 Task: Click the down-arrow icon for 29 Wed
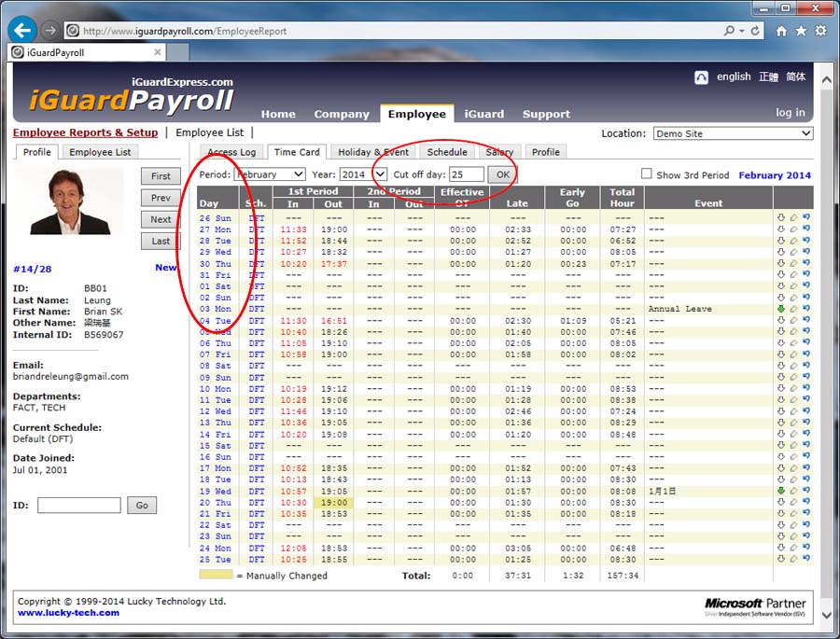[x=781, y=252]
